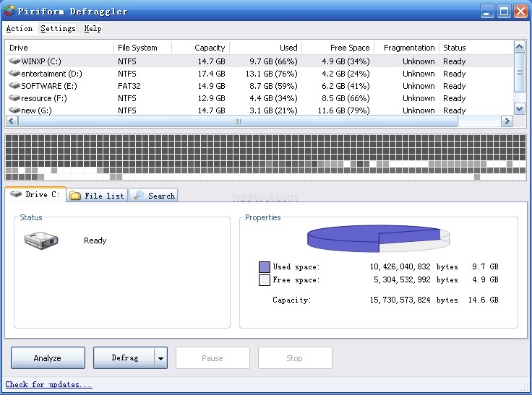The image size is (532, 395).
Task: Click the magnifier icon on Search tab
Action: [139, 195]
